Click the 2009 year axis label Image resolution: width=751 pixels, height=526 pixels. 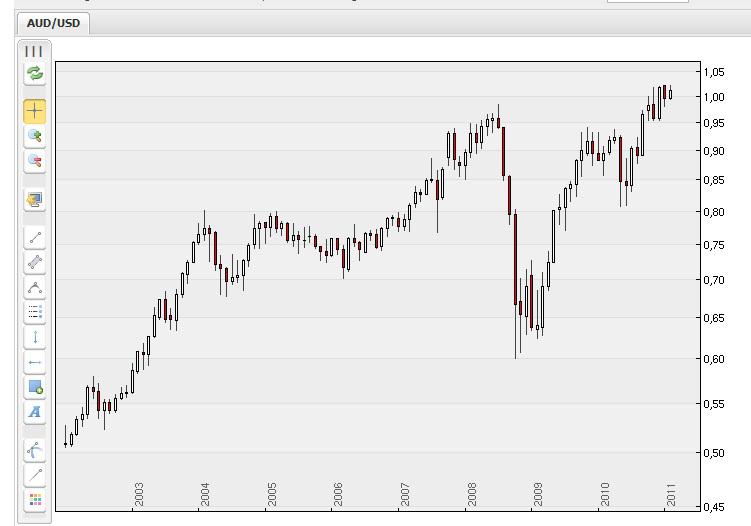pos(538,494)
